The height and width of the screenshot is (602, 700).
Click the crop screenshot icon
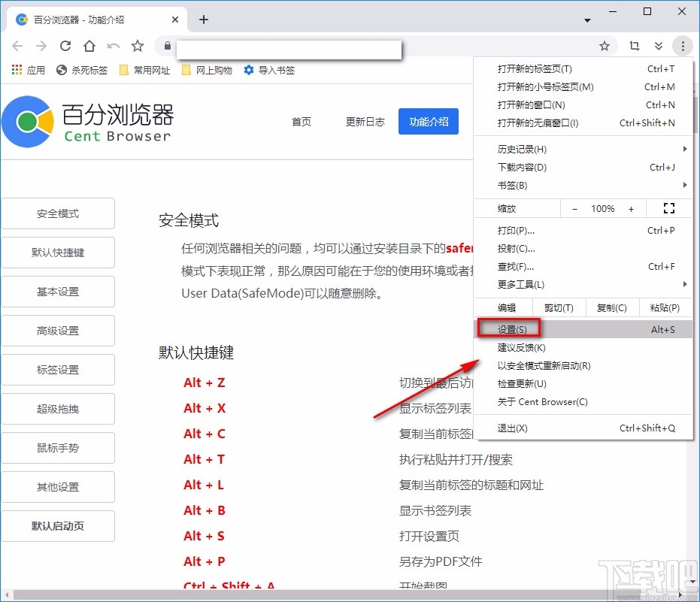pyautogui.click(x=635, y=46)
